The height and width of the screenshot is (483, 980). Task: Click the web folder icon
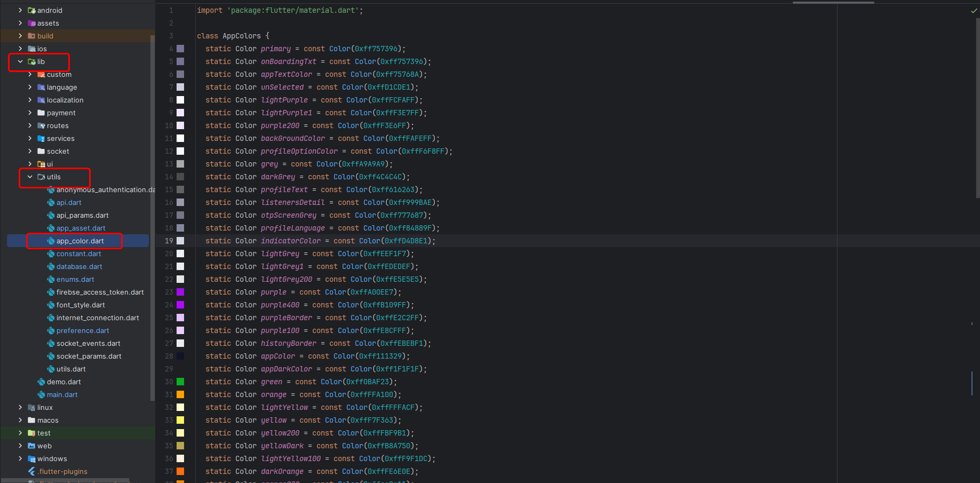[31, 446]
